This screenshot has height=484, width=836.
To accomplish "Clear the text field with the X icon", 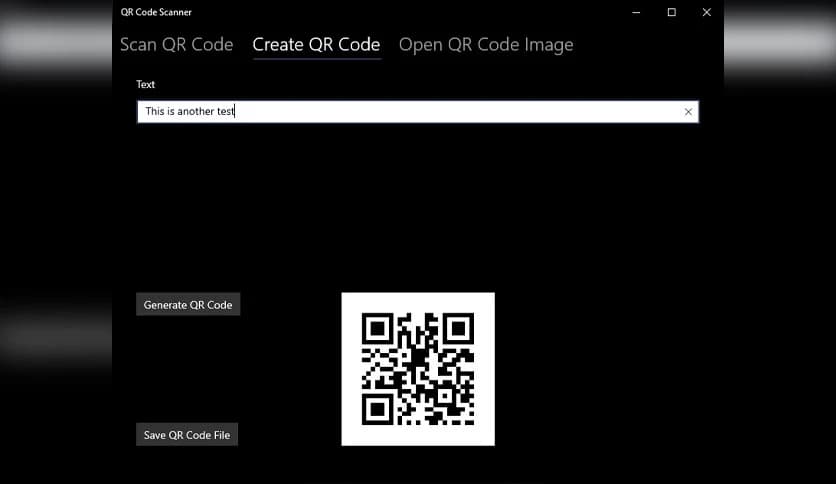I will [688, 112].
